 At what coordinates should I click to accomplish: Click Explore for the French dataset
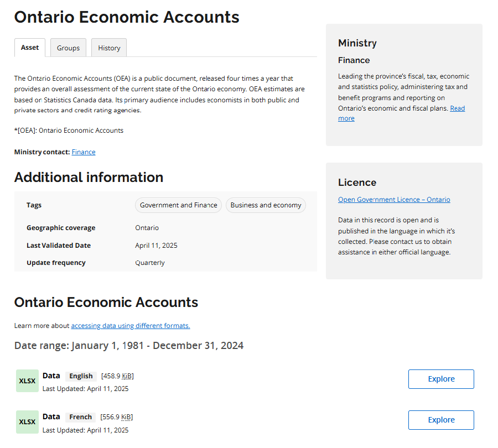[441, 420]
